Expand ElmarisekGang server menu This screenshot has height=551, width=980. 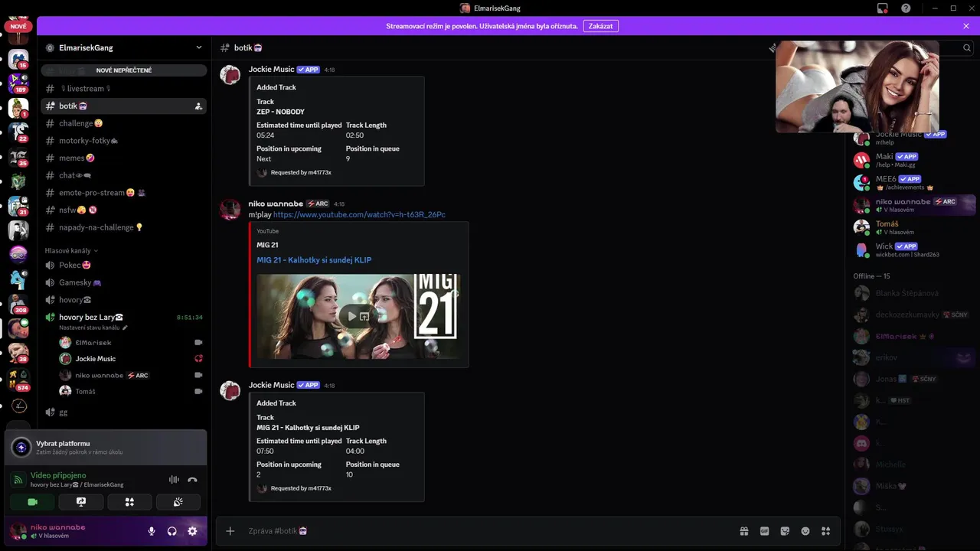click(x=199, y=47)
